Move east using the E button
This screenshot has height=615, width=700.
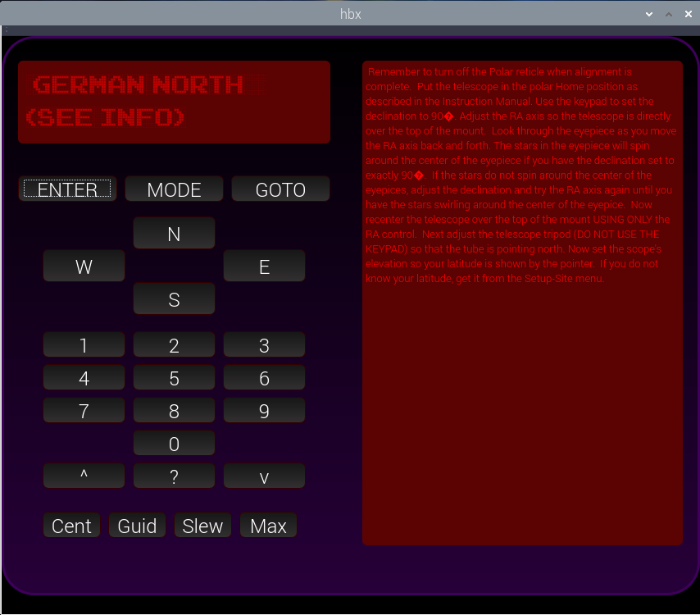tap(264, 266)
